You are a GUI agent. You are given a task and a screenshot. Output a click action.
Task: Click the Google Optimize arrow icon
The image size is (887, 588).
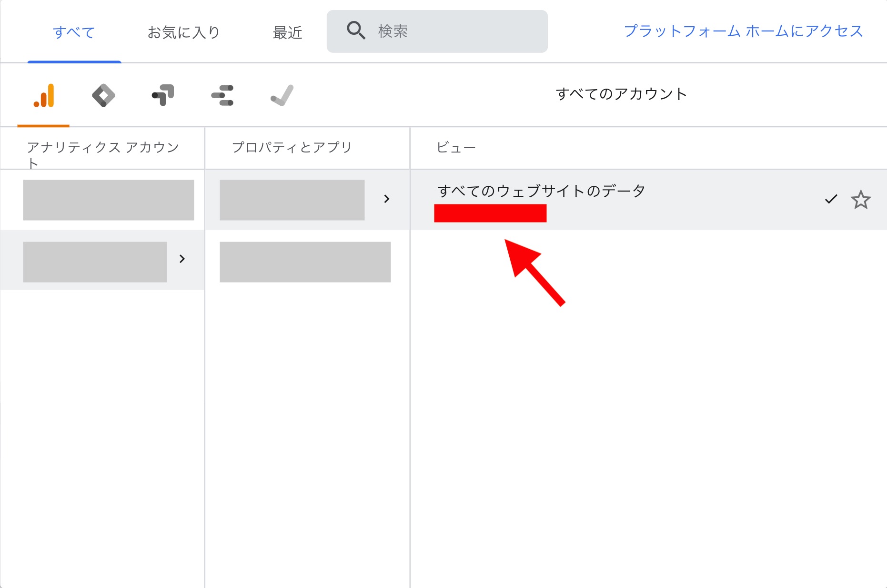click(162, 95)
